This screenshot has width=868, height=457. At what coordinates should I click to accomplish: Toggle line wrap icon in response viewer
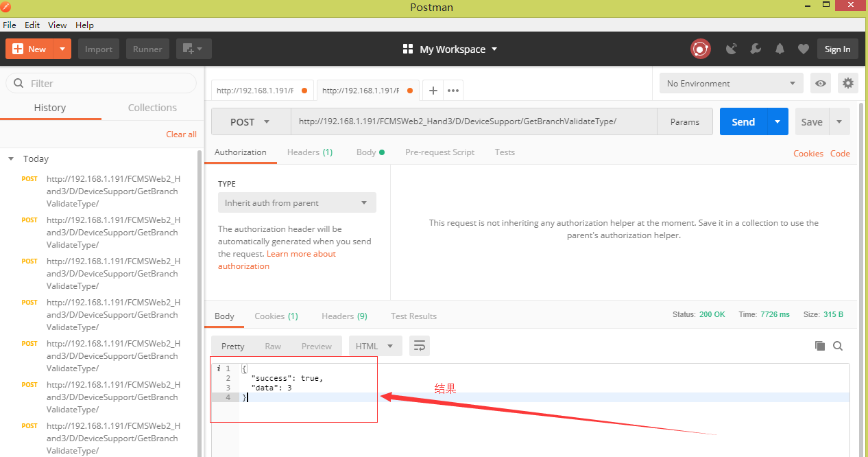click(x=420, y=346)
